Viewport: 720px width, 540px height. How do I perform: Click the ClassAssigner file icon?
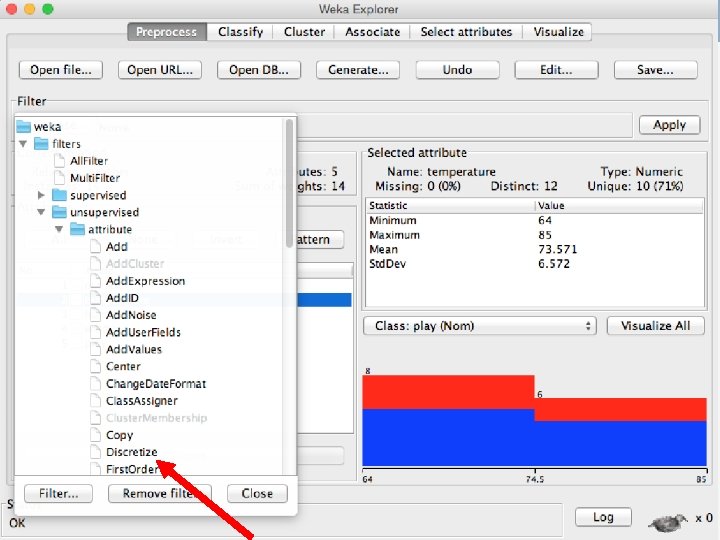point(95,401)
